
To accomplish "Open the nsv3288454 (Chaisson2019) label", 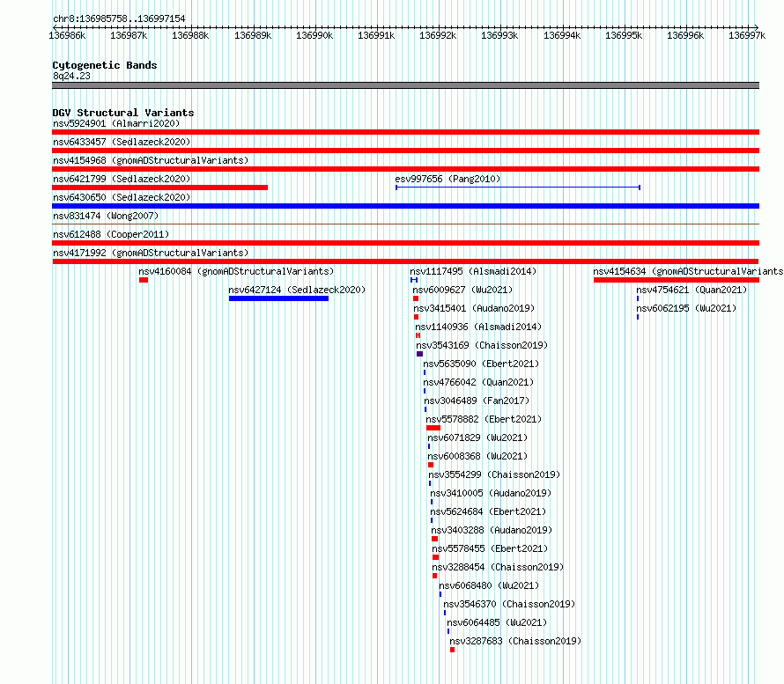I will (x=498, y=567).
